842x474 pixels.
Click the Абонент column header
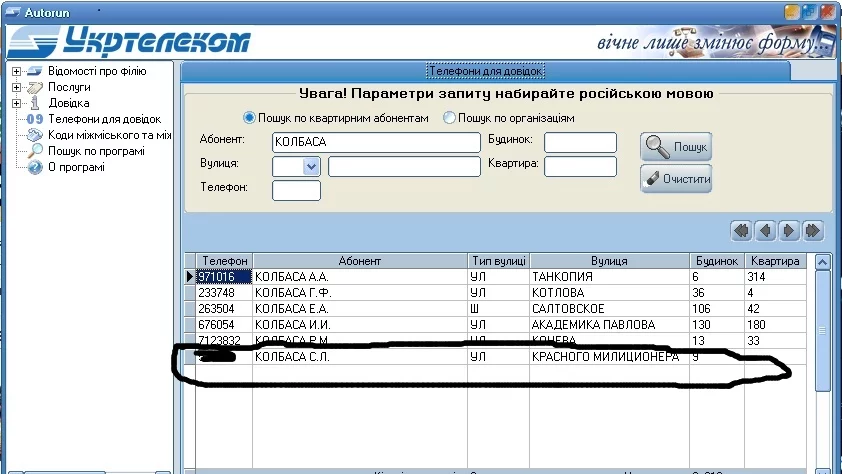point(360,261)
